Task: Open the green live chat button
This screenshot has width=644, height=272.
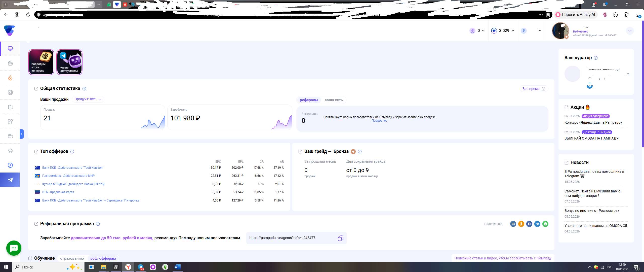Action: click(x=14, y=248)
